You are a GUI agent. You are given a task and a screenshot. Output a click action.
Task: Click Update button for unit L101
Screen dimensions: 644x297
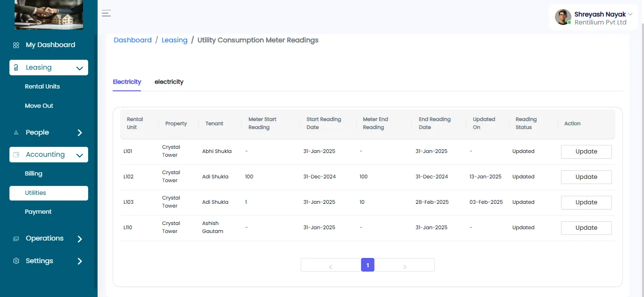click(586, 152)
